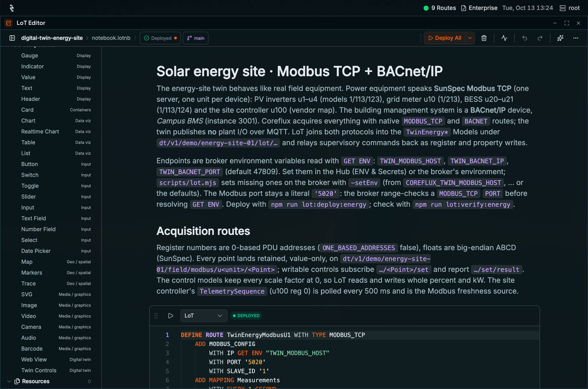This screenshot has height=389, width=588.
Task: Select the Indicator component
Action: point(56,66)
